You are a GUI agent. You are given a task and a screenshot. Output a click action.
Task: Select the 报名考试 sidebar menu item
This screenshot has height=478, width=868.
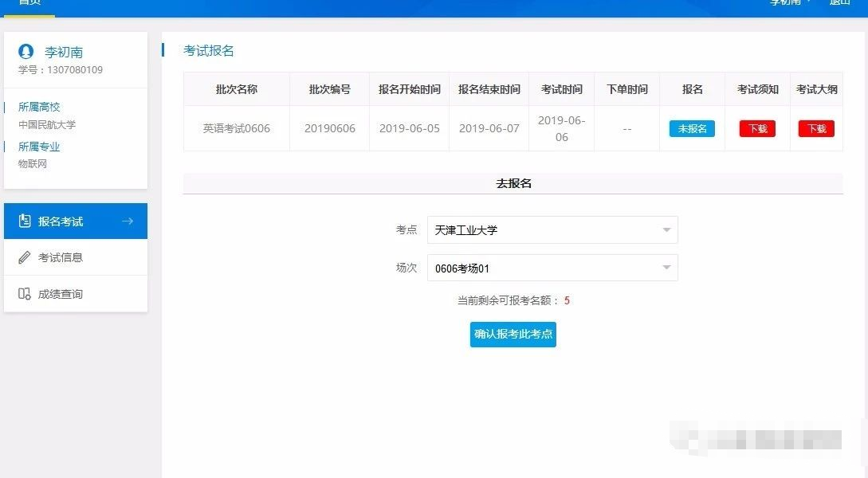point(61,221)
